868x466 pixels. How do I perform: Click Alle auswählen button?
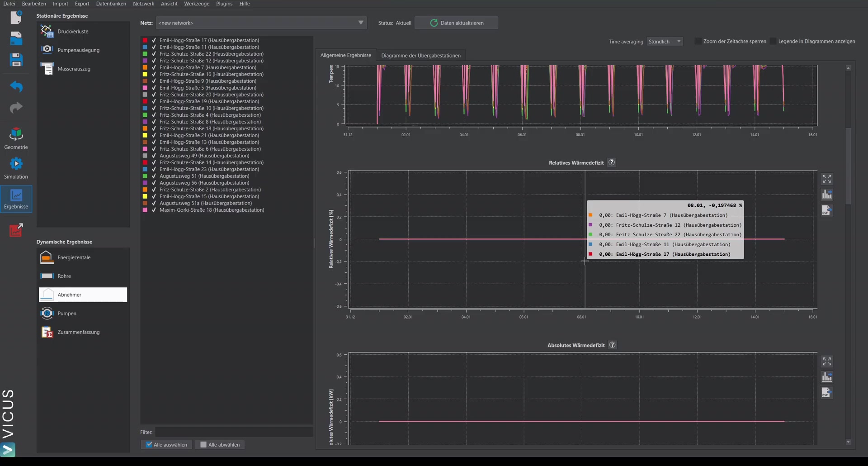tap(166, 445)
